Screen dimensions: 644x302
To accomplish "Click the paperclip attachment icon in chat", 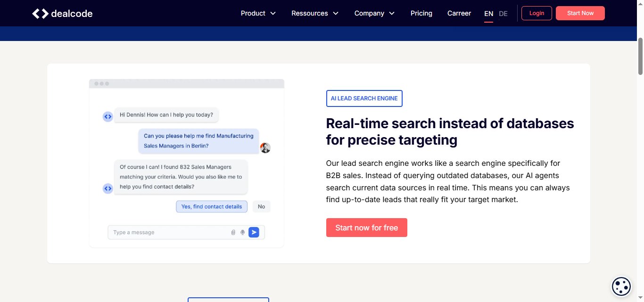I will point(233,232).
